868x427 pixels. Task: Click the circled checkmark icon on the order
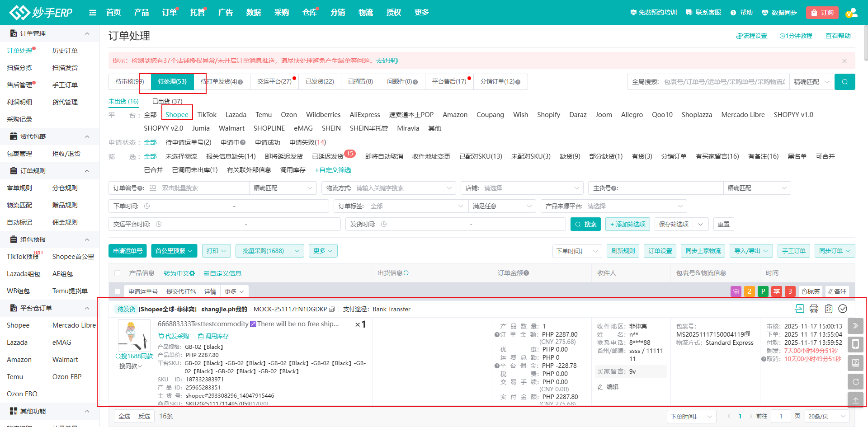(x=843, y=309)
